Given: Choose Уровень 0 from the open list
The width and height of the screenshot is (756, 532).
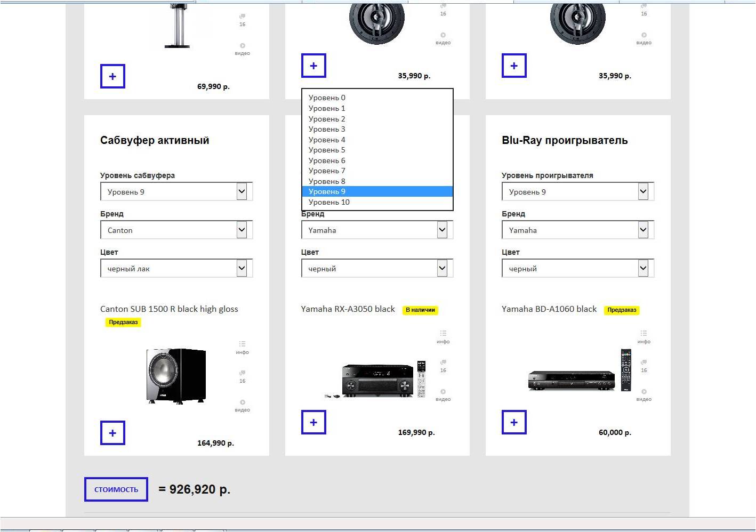Looking at the screenshot, I should [x=377, y=98].
